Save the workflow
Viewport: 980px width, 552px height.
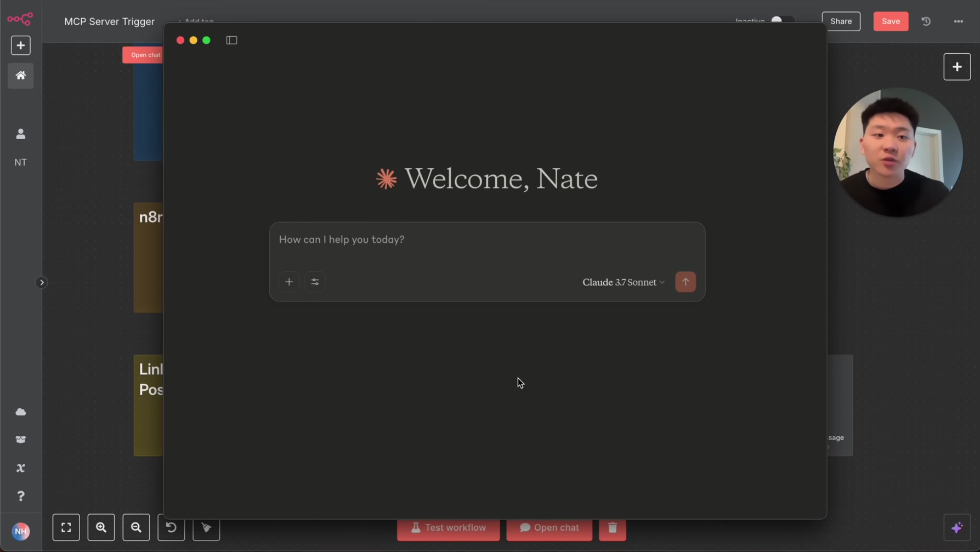pyautogui.click(x=891, y=21)
